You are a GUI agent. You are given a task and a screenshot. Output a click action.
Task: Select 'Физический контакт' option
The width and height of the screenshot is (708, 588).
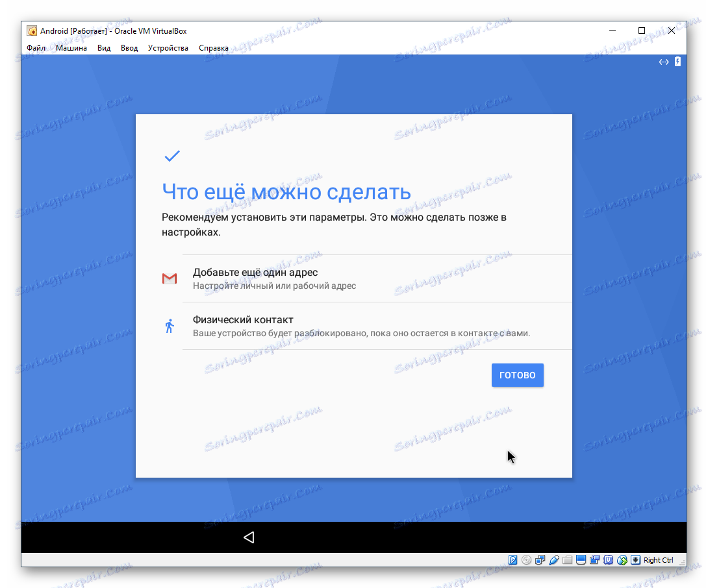(x=377, y=326)
